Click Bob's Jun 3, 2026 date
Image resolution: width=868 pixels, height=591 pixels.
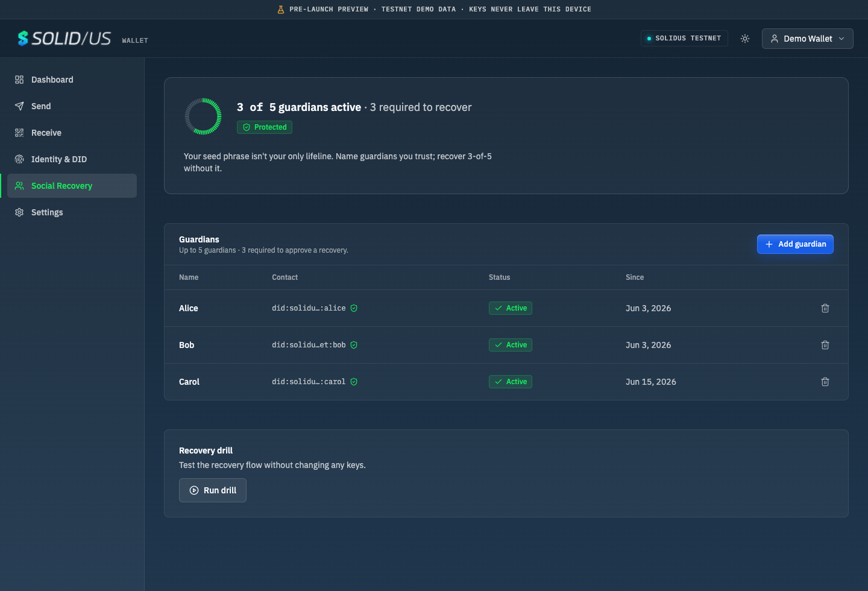(649, 345)
